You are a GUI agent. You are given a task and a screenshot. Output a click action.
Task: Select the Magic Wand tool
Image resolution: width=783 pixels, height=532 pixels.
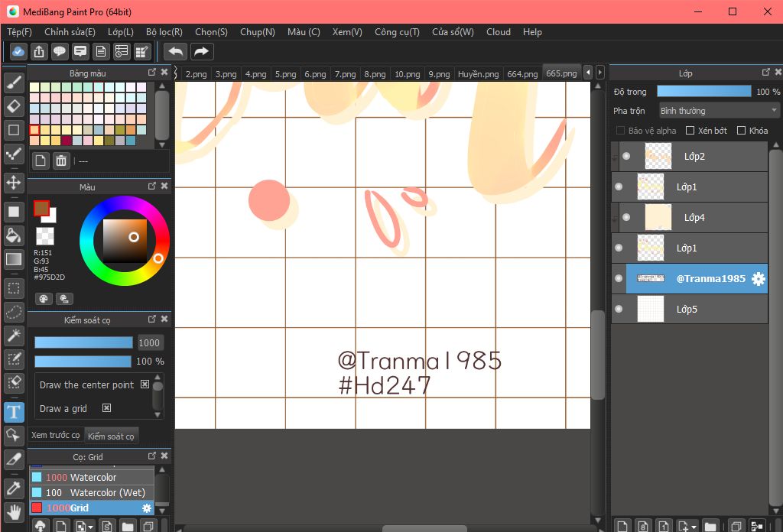tap(14, 336)
